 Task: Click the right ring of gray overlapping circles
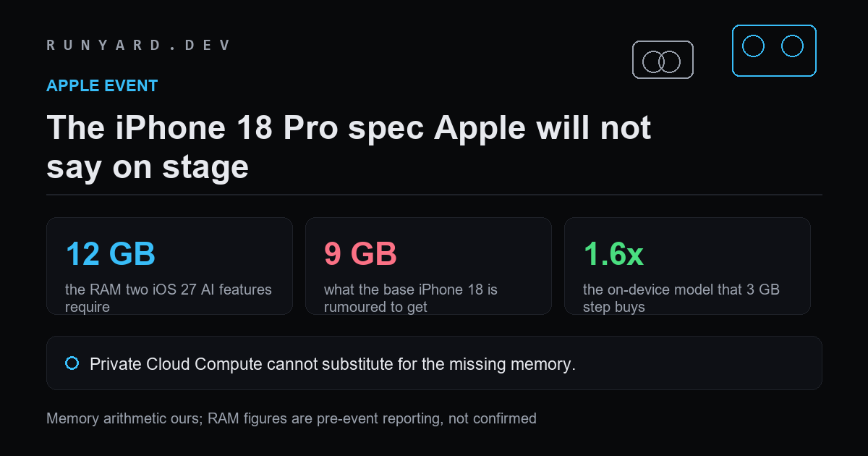[670, 62]
